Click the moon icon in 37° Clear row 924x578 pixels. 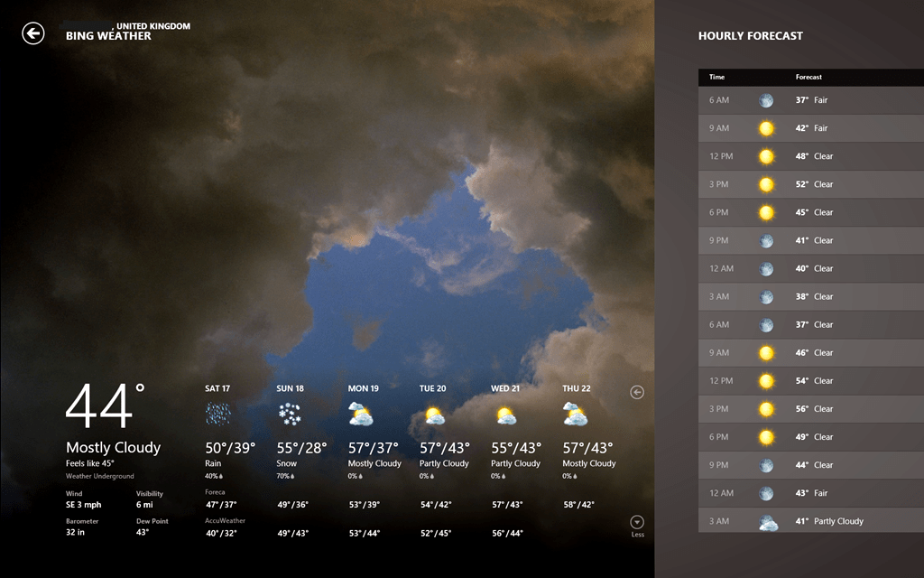click(766, 325)
